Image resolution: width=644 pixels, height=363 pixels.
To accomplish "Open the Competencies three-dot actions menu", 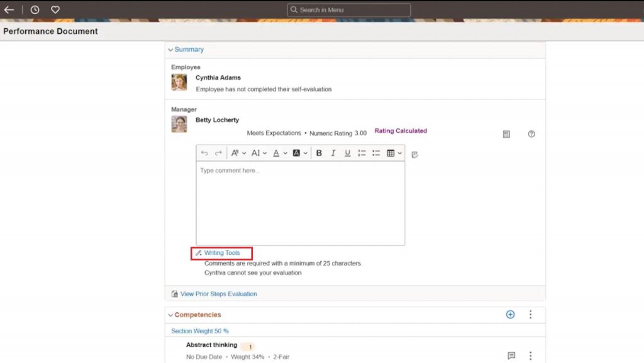I will click(x=530, y=315).
